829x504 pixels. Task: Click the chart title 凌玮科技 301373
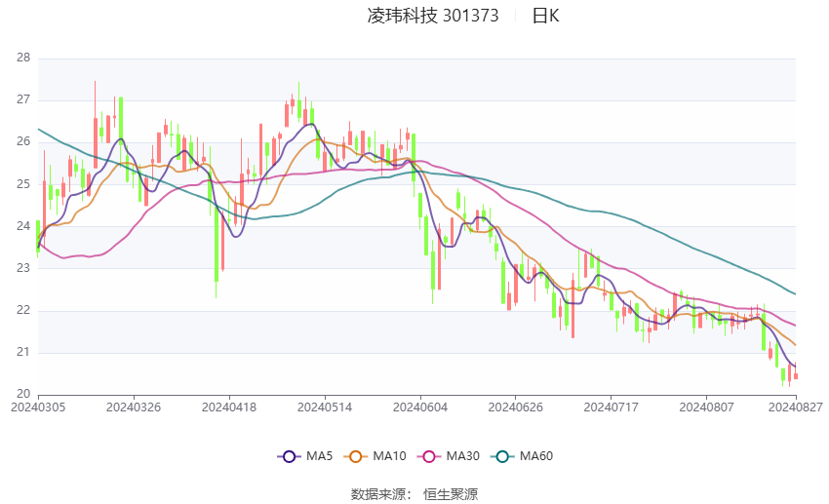coord(433,16)
